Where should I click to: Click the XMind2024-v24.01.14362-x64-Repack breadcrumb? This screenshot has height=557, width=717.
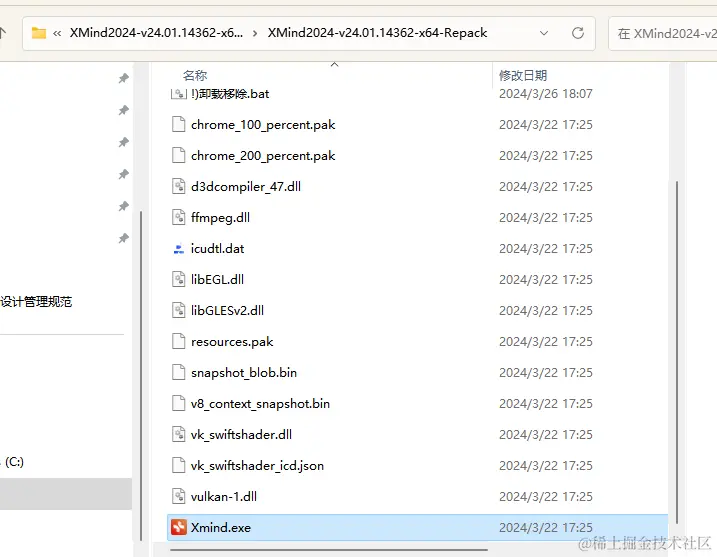tap(377, 33)
